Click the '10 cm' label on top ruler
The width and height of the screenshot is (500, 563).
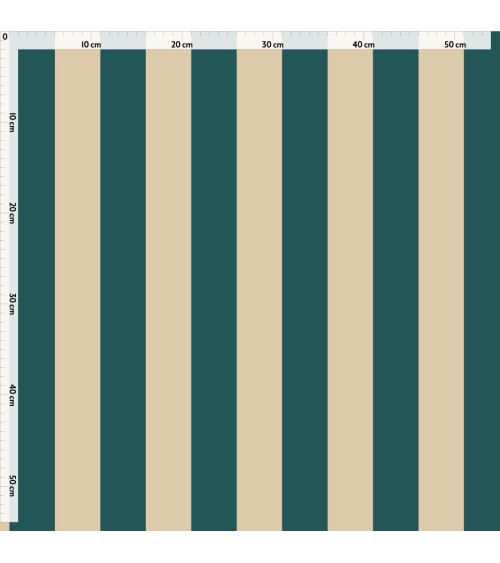point(91,45)
